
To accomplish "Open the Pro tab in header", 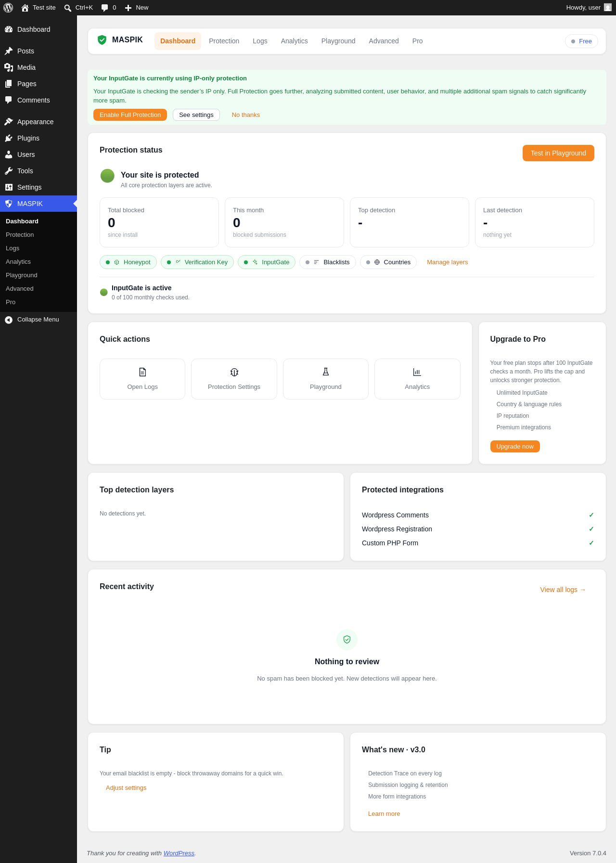I will click(418, 41).
